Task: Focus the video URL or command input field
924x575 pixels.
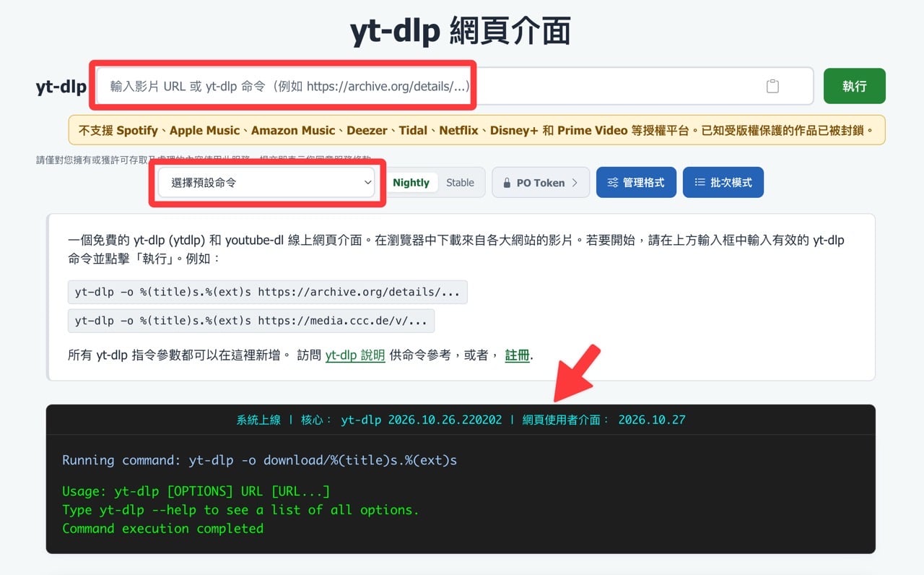Action: [x=455, y=86]
